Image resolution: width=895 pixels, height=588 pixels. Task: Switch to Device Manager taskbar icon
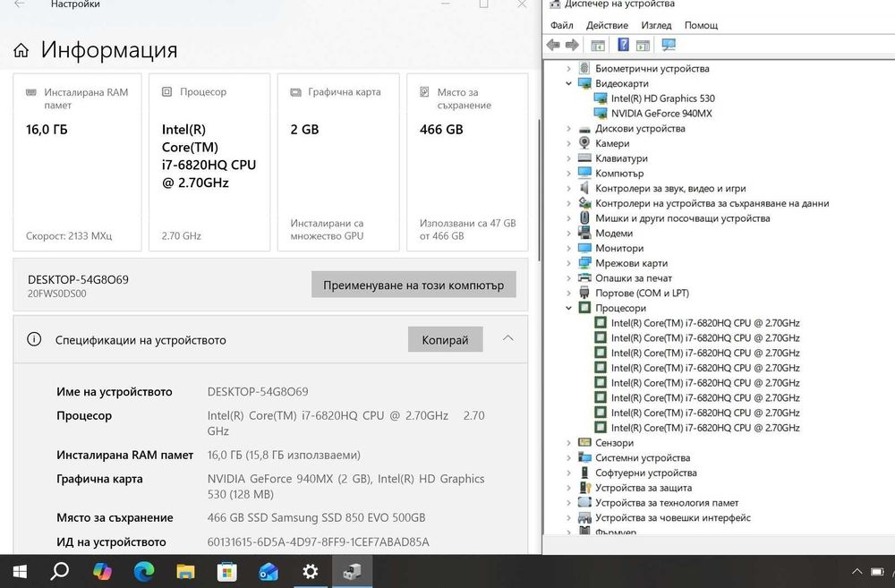click(352, 571)
